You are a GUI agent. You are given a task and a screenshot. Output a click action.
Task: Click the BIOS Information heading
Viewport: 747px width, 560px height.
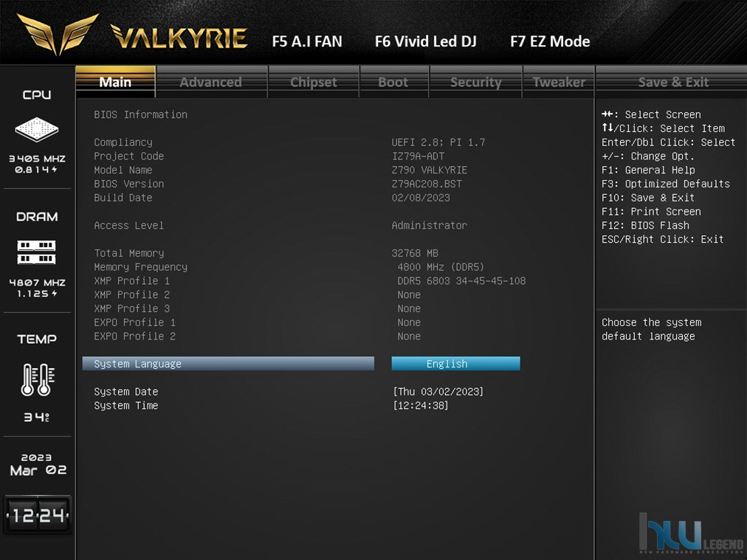pos(140,114)
